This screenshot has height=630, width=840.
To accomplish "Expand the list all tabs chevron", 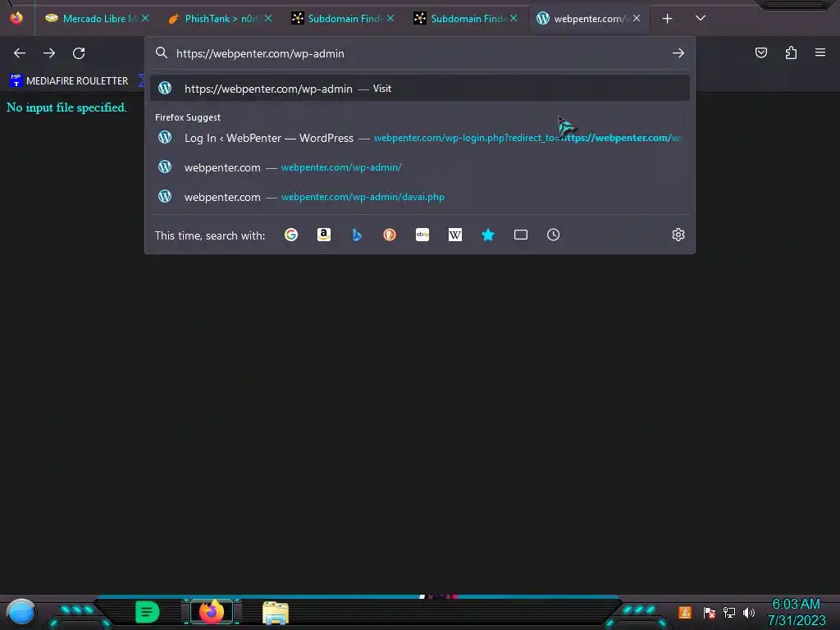I will (701, 18).
